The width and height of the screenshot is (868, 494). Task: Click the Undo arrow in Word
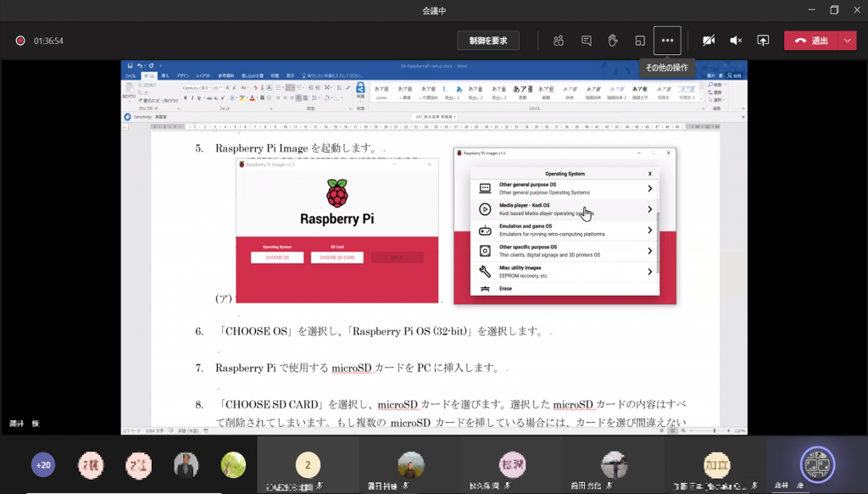click(140, 66)
